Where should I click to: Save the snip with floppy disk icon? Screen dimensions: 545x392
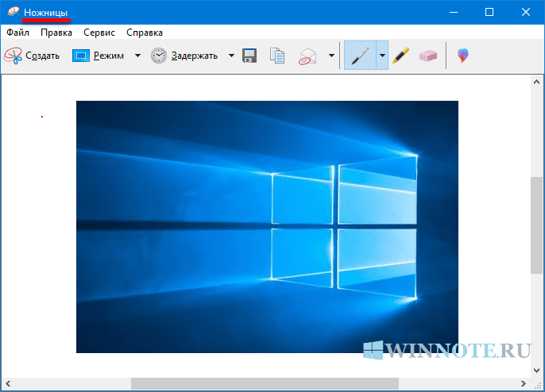point(249,56)
